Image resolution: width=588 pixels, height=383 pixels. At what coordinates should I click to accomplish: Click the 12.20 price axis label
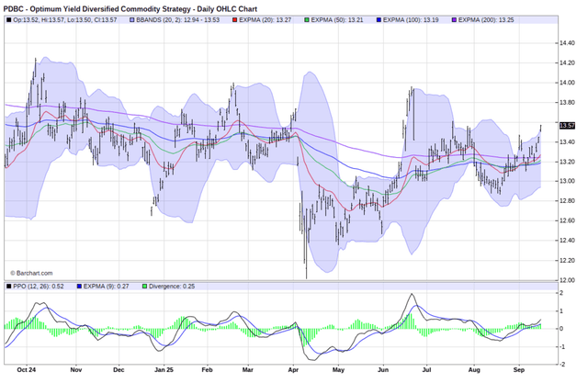point(567,261)
